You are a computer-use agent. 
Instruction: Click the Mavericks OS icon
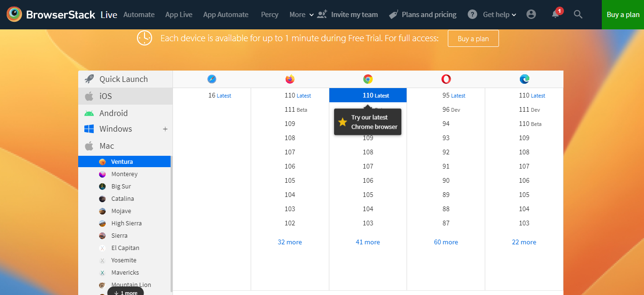(x=102, y=273)
